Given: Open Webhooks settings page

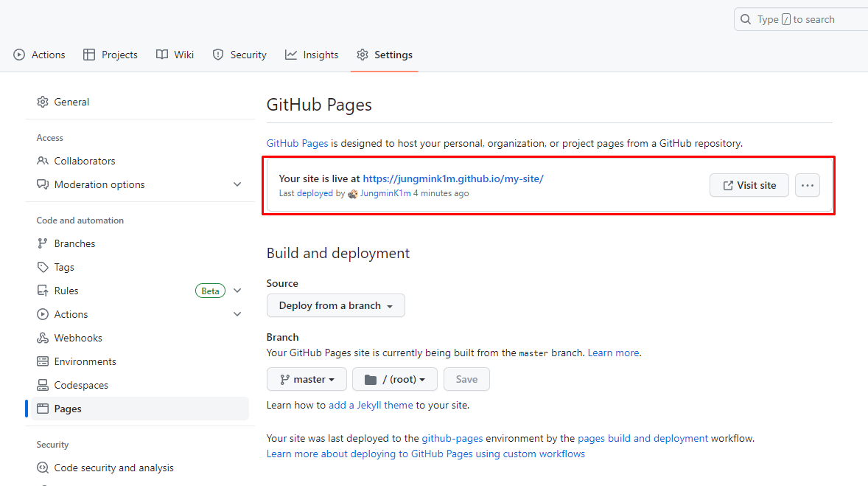Looking at the screenshot, I should pos(140,338).
